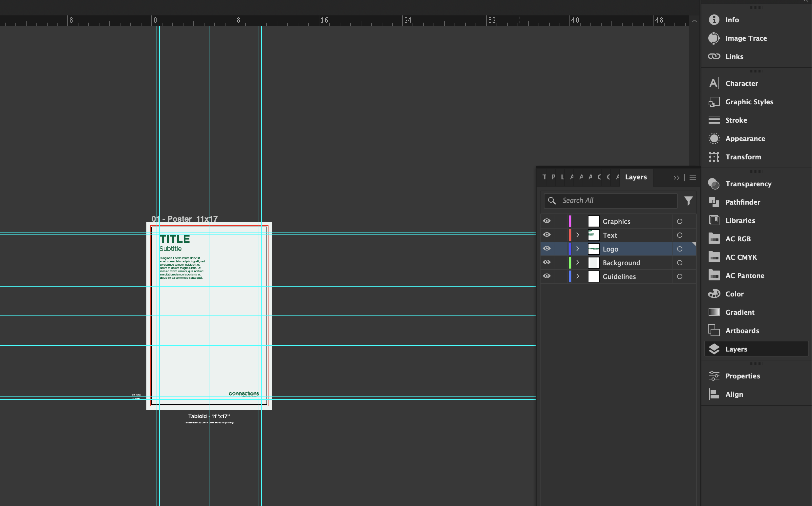Image resolution: width=812 pixels, height=506 pixels.
Task: Expand the Logo layer chevron
Action: pos(578,249)
